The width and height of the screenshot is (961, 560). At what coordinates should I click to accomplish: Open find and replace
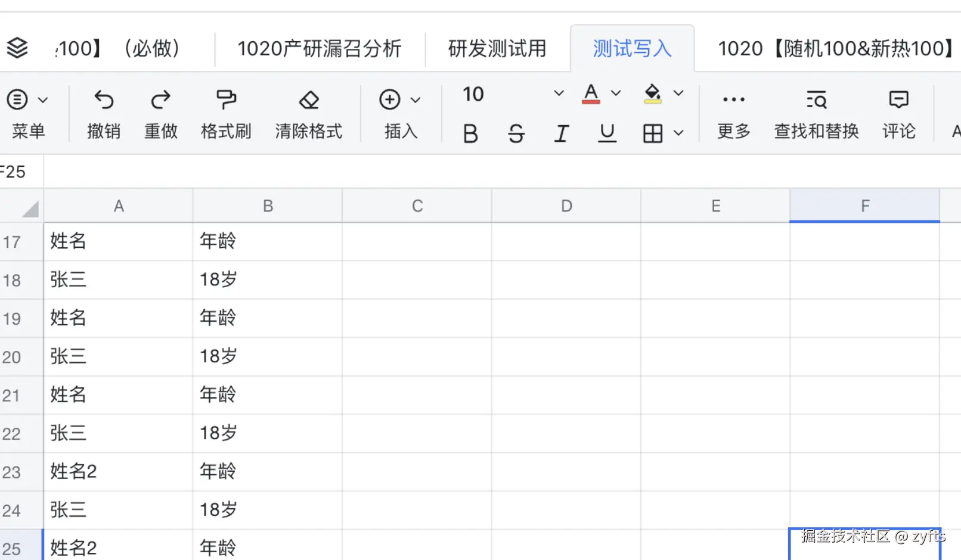(x=816, y=113)
